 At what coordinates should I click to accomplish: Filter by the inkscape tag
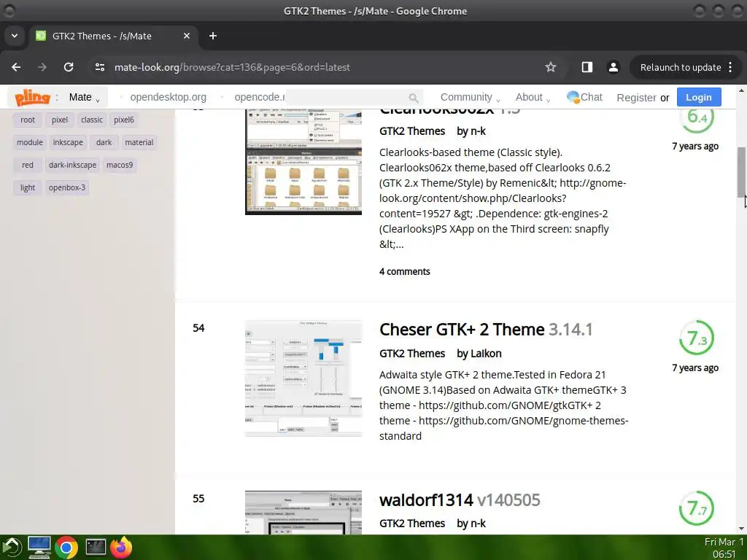(68, 142)
